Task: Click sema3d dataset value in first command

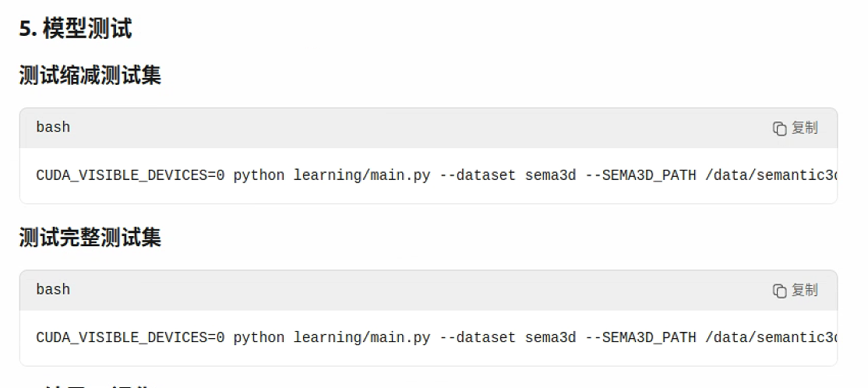Action: pos(550,175)
